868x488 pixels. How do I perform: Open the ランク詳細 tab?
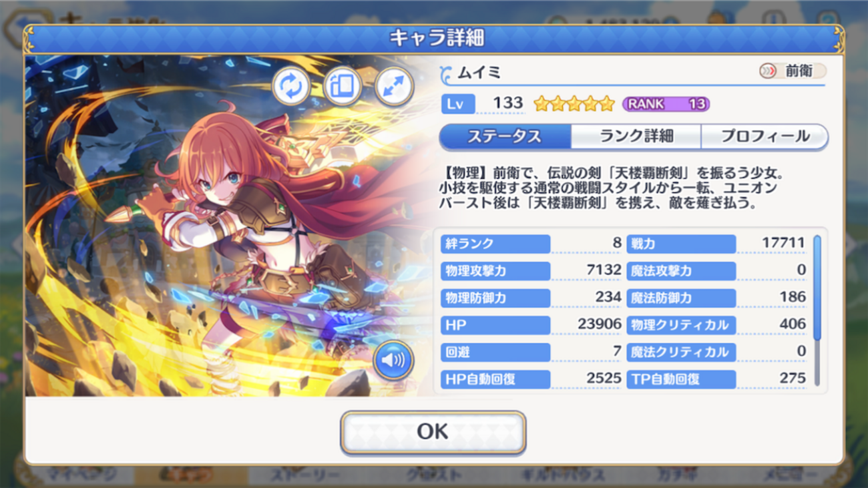(636, 136)
